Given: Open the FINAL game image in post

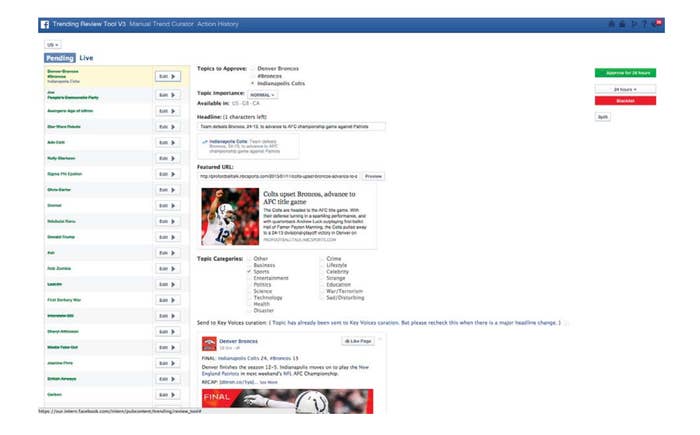Looking at the screenshot, I should point(288,401).
